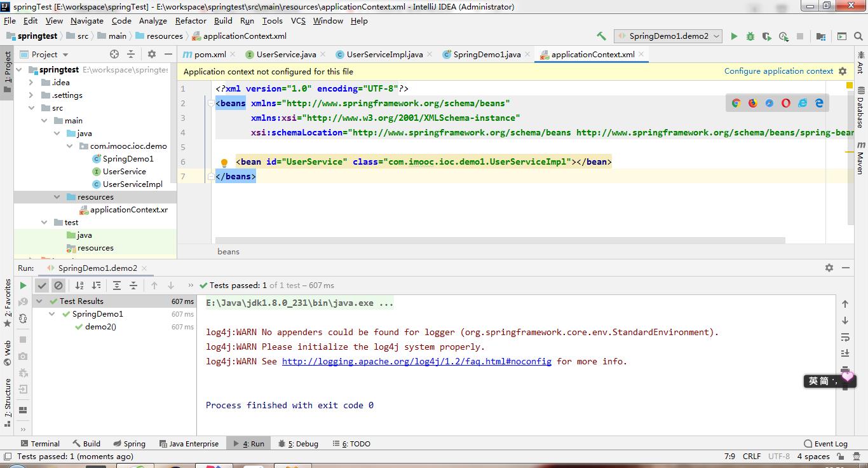Open the file in Chrome browser icon
The image size is (868, 468).
click(736, 103)
